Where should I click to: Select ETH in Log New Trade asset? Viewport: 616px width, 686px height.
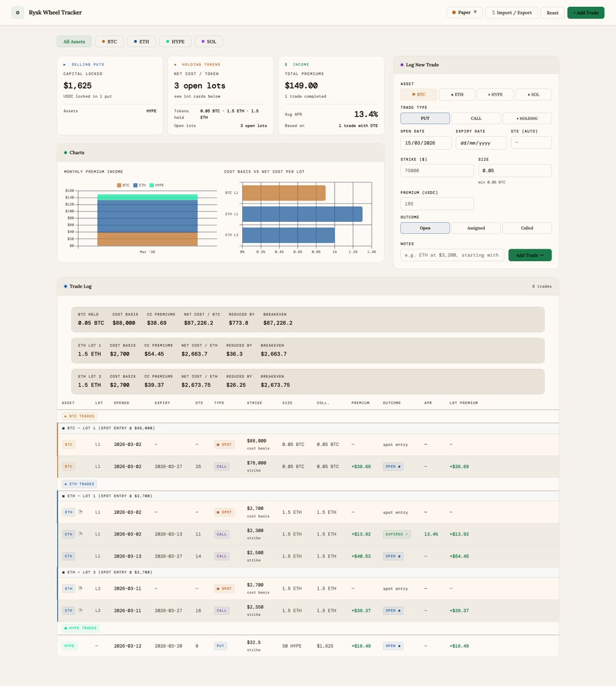click(x=457, y=94)
